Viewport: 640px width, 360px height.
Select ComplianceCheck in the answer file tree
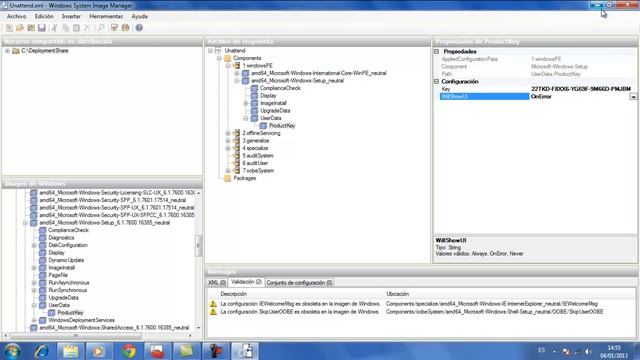click(x=280, y=88)
